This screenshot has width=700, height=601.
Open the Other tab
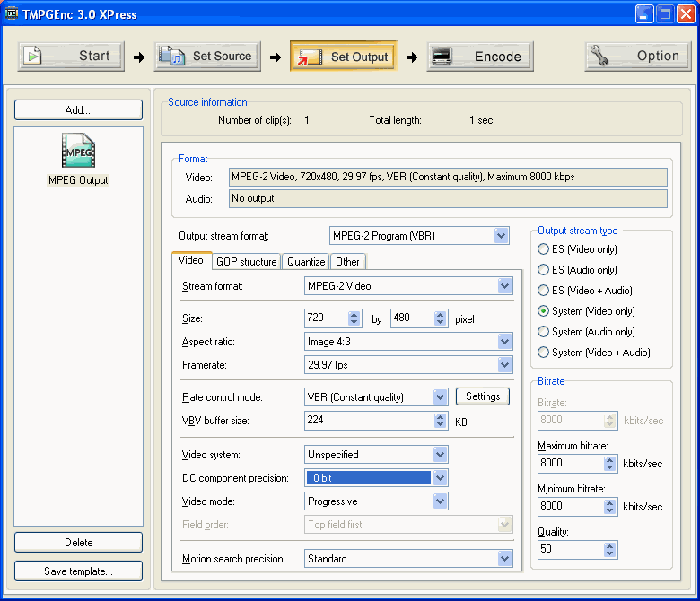[347, 261]
